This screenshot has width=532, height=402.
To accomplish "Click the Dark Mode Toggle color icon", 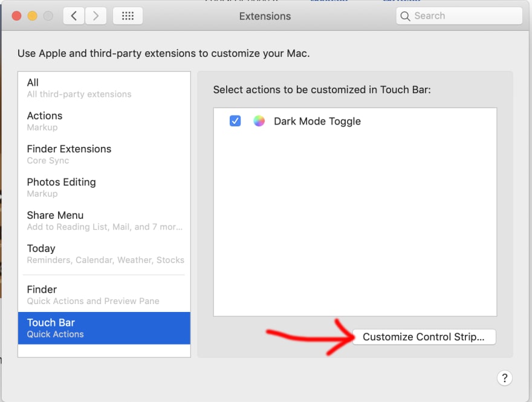I will (x=259, y=121).
